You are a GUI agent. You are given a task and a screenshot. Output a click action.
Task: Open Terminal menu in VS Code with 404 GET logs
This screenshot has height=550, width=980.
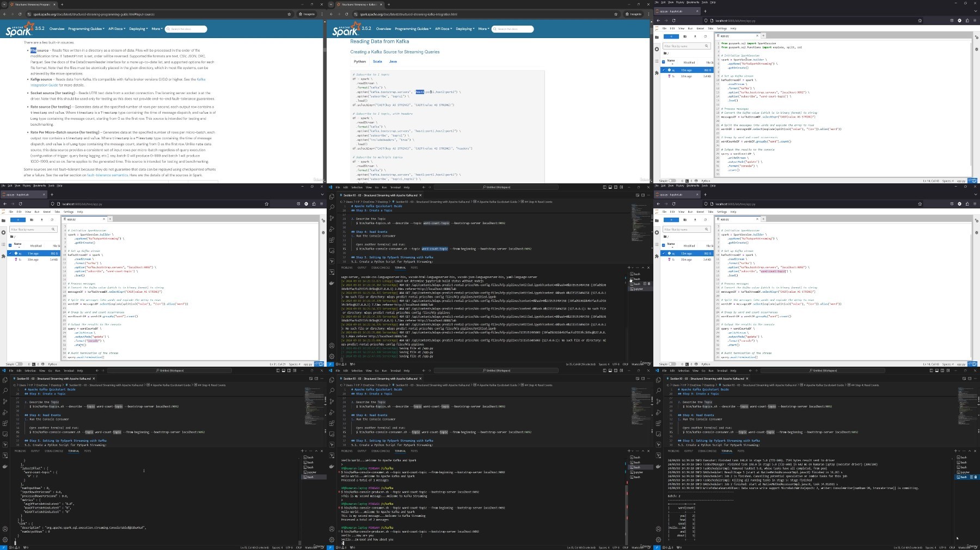(395, 187)
